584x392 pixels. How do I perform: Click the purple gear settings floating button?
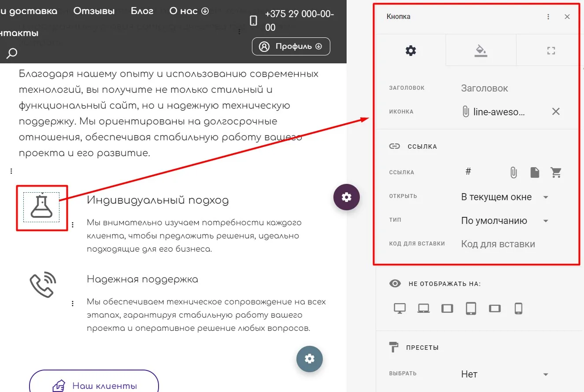pyautogui.click(x=347, y=197)
